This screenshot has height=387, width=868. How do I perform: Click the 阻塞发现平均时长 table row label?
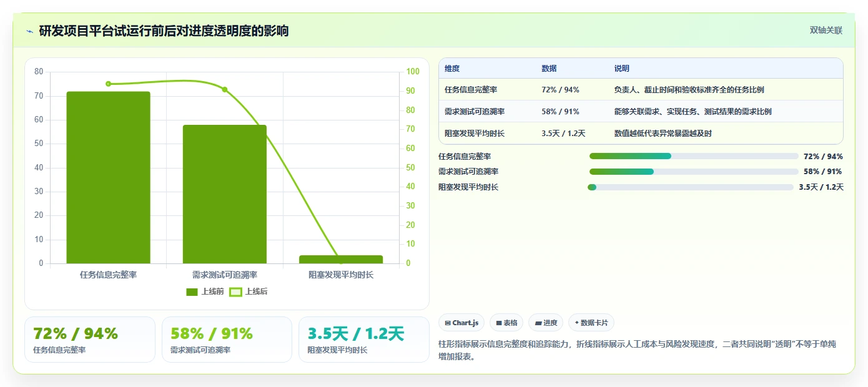coord(475,134)
